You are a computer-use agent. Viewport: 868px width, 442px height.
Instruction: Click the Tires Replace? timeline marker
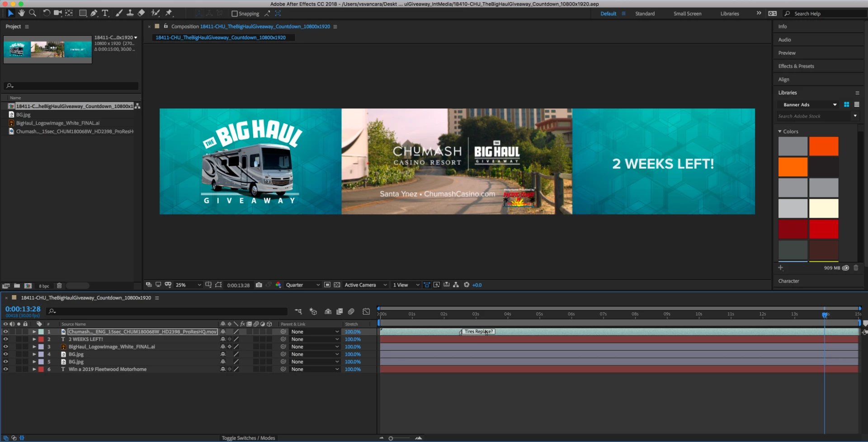pos(478,331)
